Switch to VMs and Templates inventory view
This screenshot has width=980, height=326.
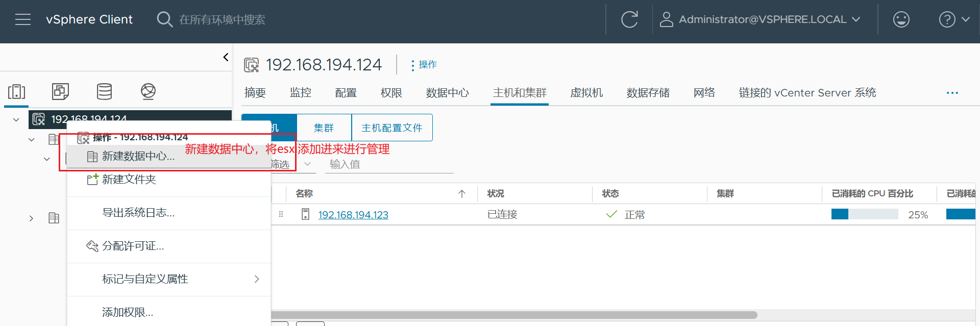click(x=60, y=92)
